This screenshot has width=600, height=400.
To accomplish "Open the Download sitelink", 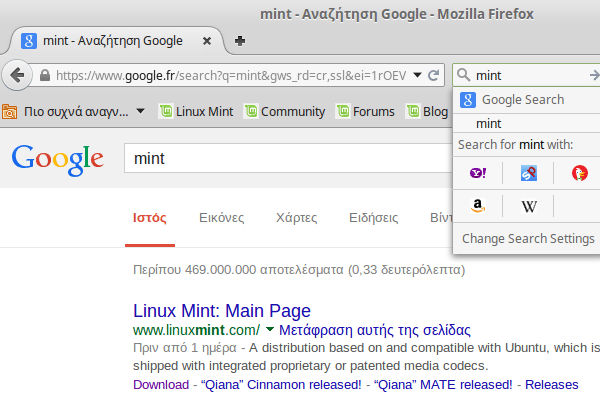I will click(161, 385).
